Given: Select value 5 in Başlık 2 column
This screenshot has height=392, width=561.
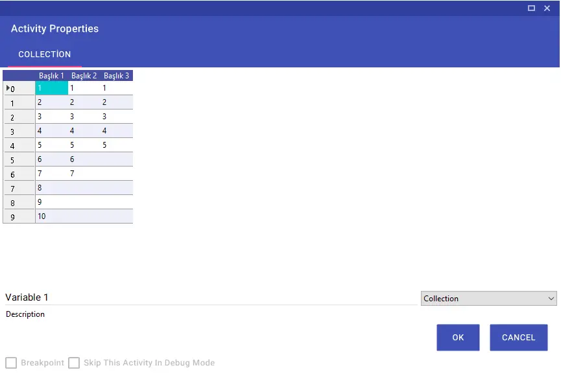Looking at the screenshot, I should coord(84,145).
